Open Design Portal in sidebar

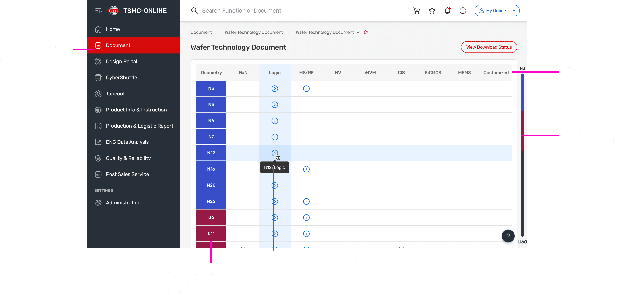click(122, 61)
